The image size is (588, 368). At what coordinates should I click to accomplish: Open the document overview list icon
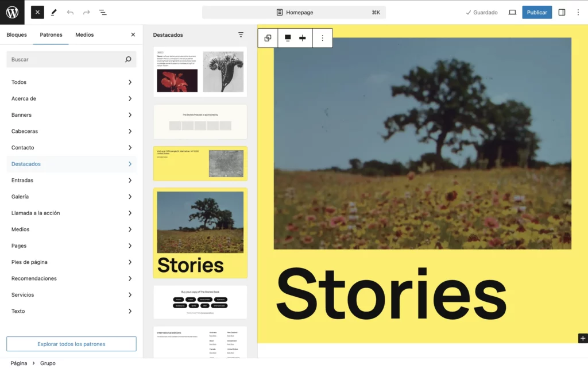[x=103, y=12]
